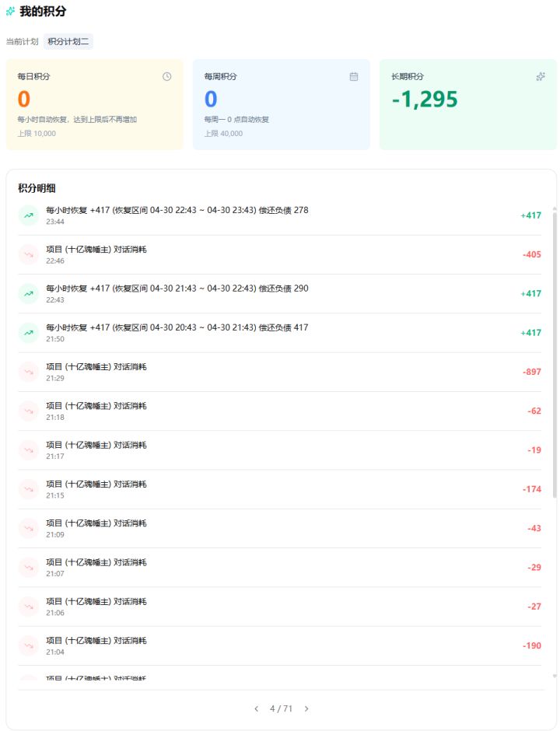Click the 积分明细 section heading

[37, 188]
